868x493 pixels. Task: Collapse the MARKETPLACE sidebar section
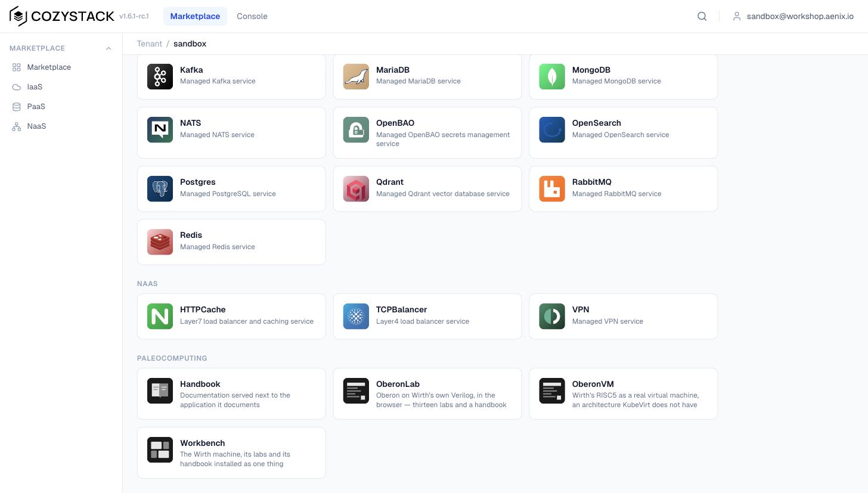tap(108, 48)
